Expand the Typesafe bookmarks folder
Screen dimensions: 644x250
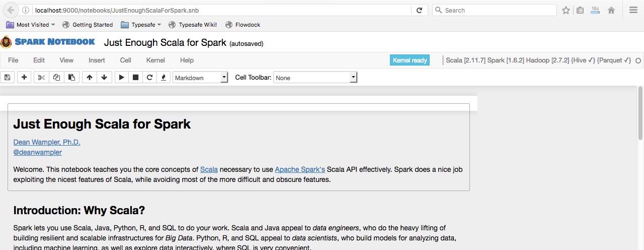point(141,25)
